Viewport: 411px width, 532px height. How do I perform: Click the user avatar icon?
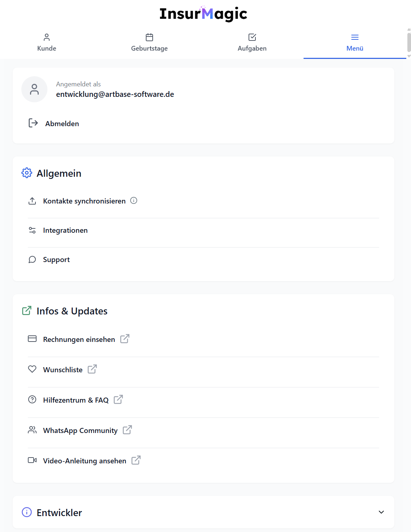click(34, 89)
